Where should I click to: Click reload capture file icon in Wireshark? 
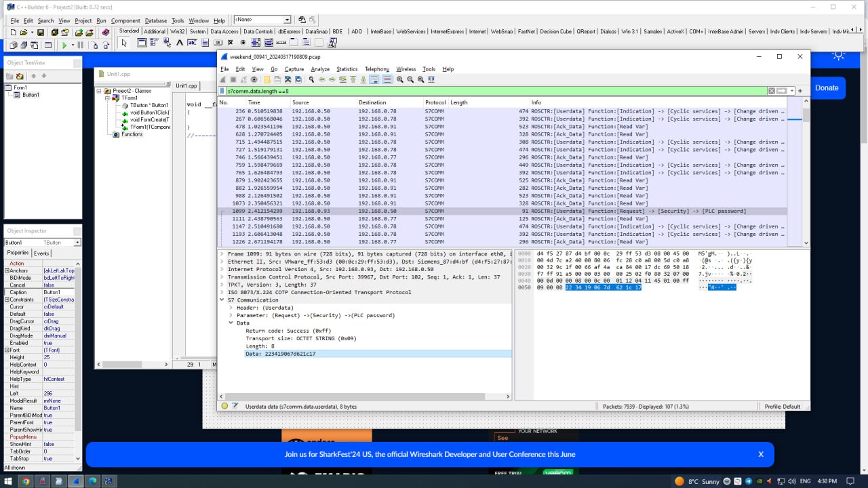point(298,79)
